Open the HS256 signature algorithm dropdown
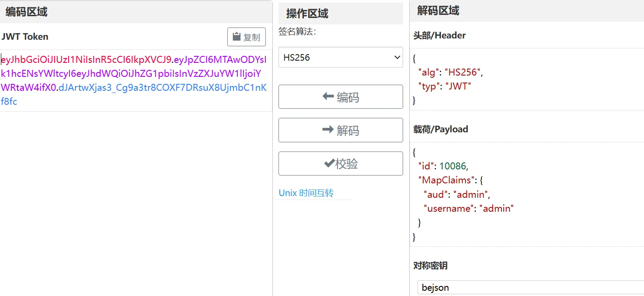This screenshot has width=644, height=296. click(x=340, y=57)
